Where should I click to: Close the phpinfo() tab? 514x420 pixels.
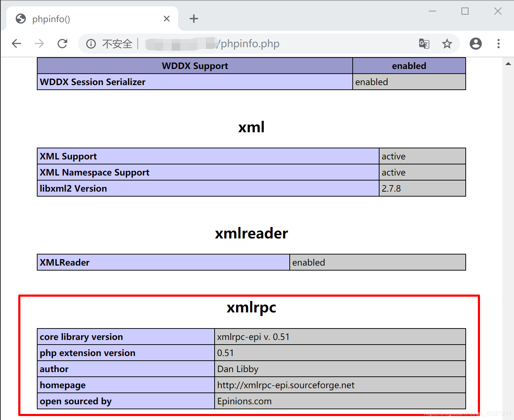pos(167,19)
